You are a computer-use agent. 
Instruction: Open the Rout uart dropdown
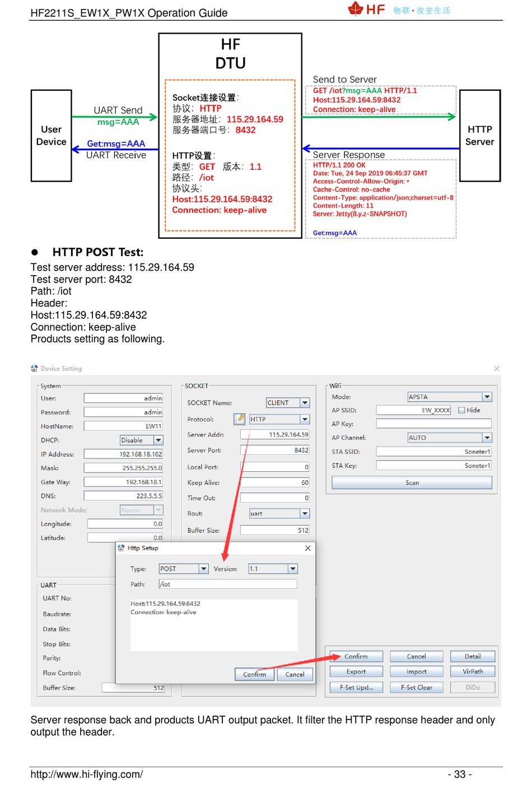tap(305, 513)
